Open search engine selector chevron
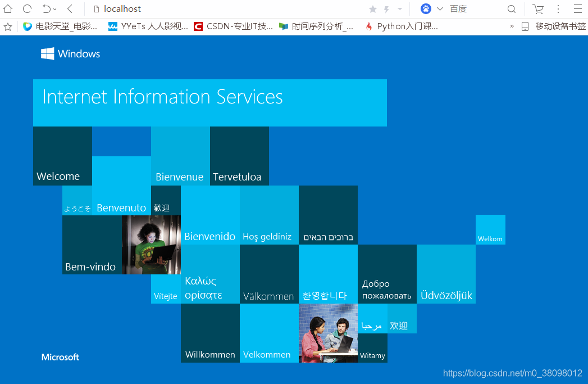The width and height of the screenshot is (588, 384). 440,8
